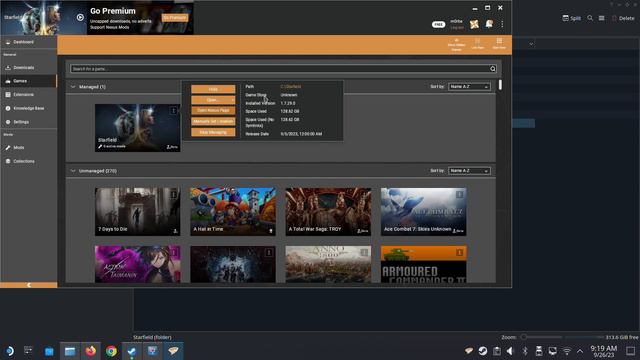640x360 pixels.
Task: Open Armoured Commander II tile menu
Action: coord(460,253)
